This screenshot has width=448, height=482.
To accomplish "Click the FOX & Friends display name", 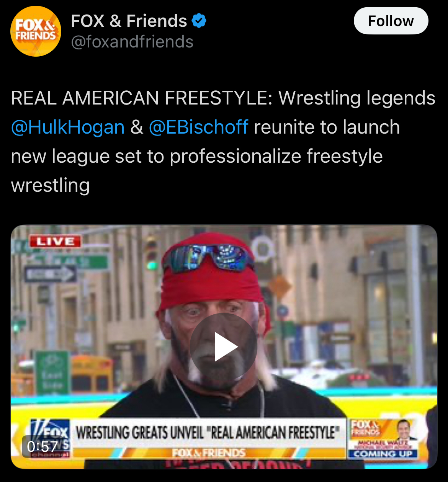I will (x=129, y=21).
